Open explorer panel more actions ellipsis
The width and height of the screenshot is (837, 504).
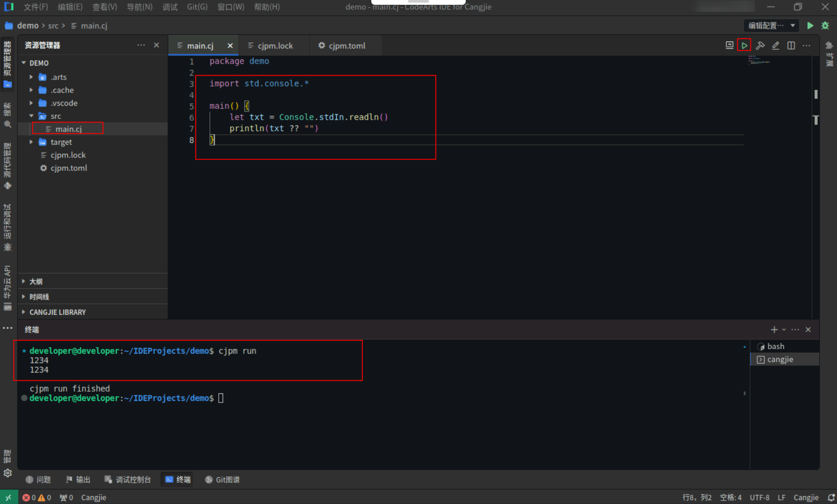tap(141, 45)
